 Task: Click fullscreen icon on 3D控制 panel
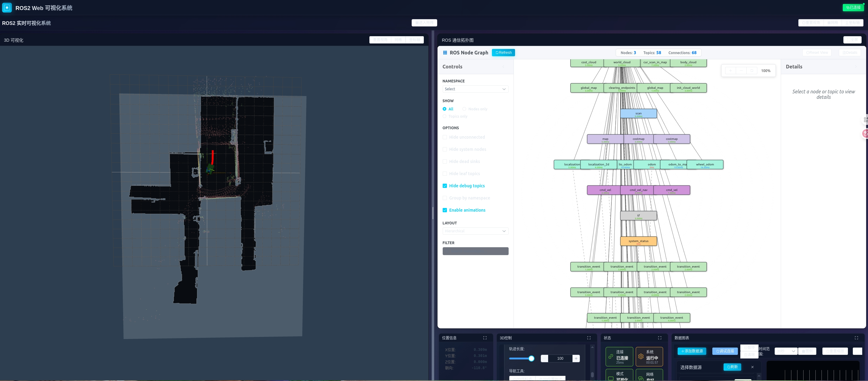pyautogui.click(x=589, y=338)
